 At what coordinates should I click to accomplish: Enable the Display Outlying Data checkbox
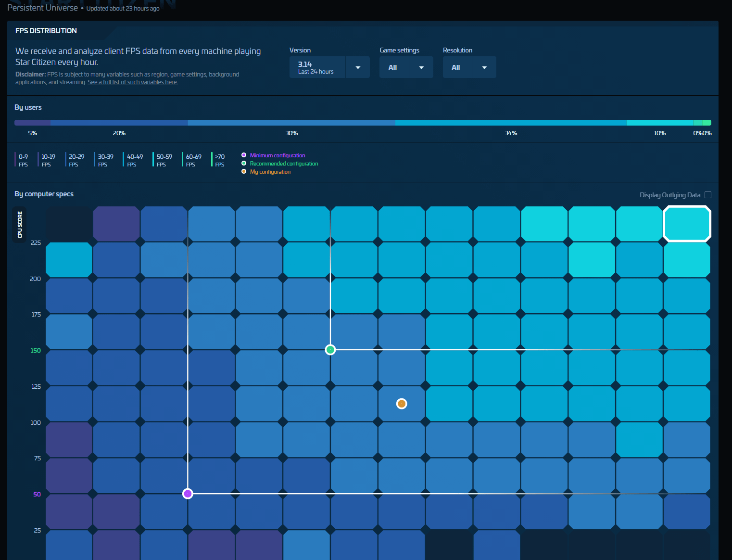[x=708, y=195]
